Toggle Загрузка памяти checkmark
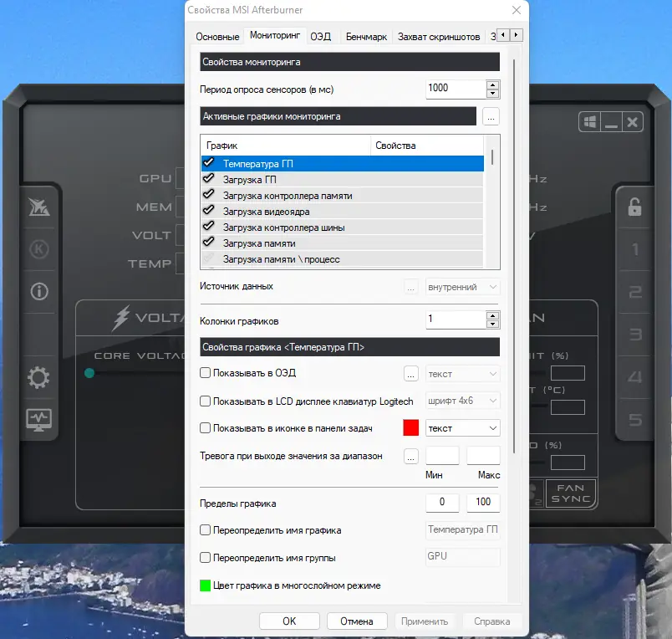672x639 pixels. click(209, 242)
